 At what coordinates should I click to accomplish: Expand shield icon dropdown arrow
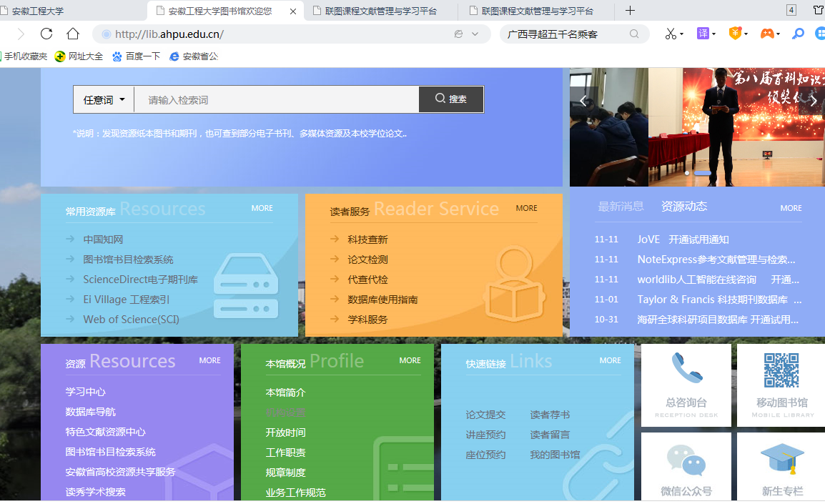coord(746,34)
